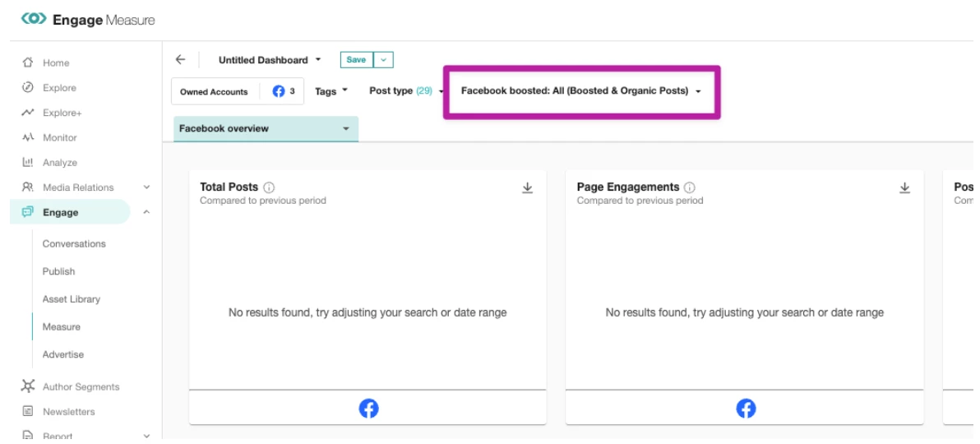Click the info icon next to Page Engagements
Viewport: 980px width, 444px height.
[x=690, y=187]
